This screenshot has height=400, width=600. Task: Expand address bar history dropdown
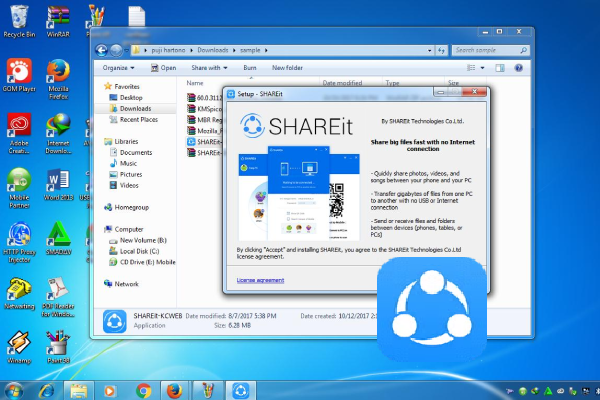(x=430, y=50)
